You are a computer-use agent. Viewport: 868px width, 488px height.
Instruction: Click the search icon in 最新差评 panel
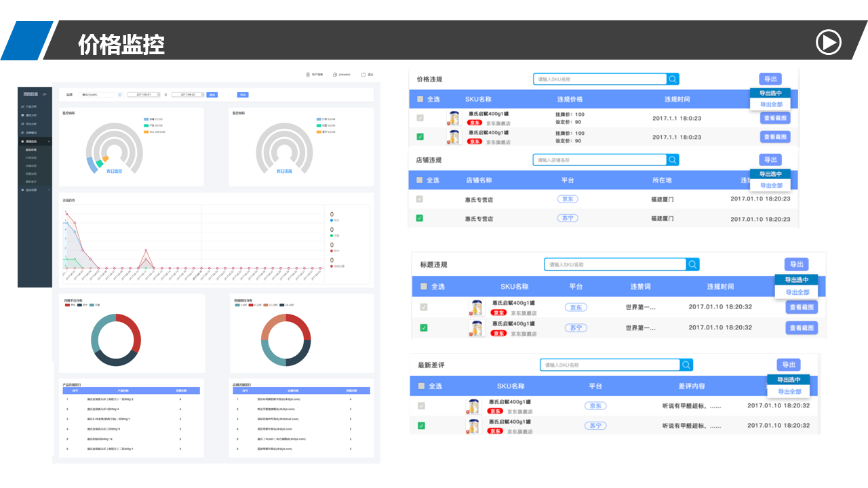pos(687,365)
